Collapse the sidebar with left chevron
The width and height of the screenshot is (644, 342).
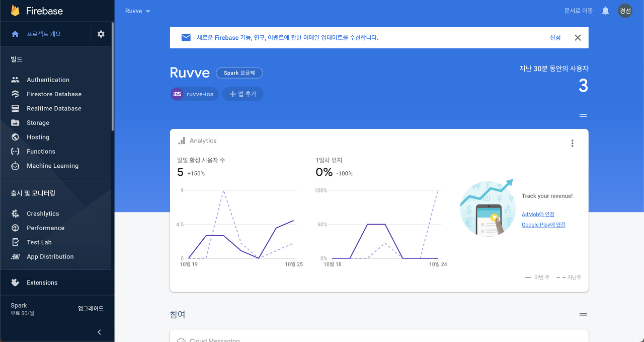[x=99, y=332]
